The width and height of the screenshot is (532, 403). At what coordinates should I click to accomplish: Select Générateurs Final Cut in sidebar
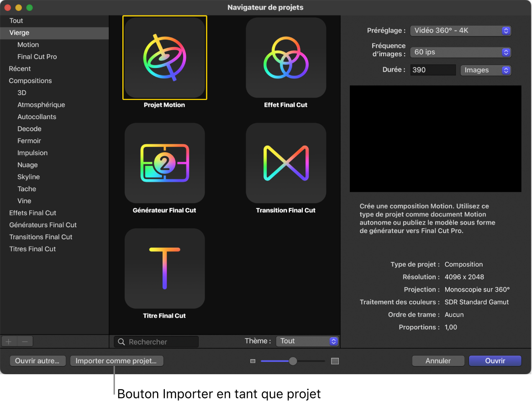pos(54,225)
